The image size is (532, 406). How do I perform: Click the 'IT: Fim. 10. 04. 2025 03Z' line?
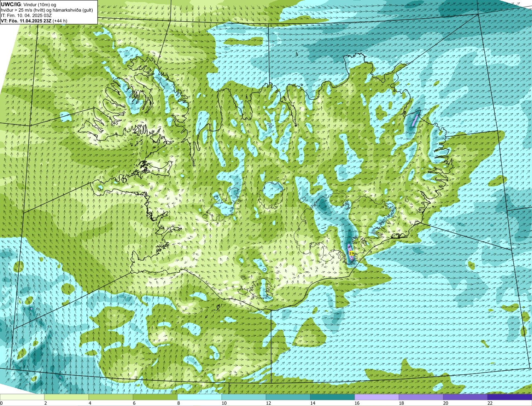tap(26, 15)
